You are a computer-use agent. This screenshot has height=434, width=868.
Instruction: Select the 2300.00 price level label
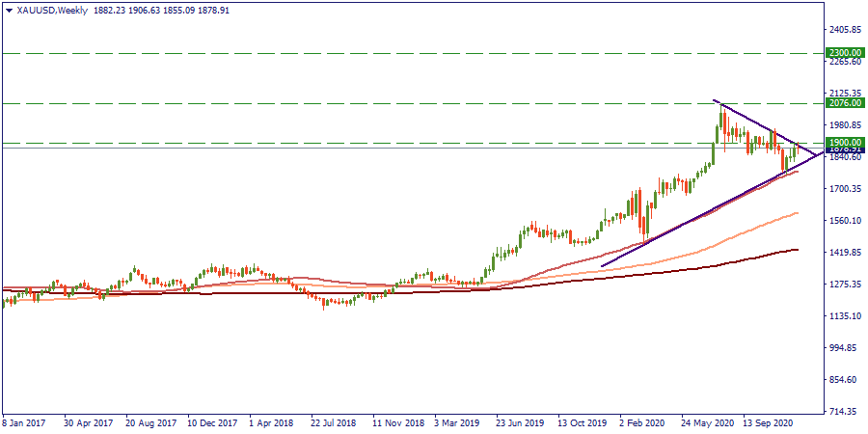[x=841, y=53]
